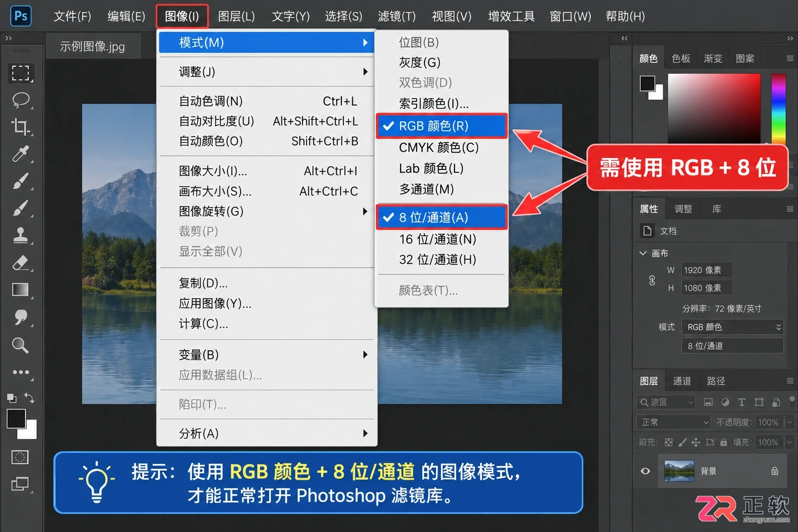The height and width of the screenshot is (532, 798).
Task: Click 自动色调(N) menu item
Action: point(267,101)
